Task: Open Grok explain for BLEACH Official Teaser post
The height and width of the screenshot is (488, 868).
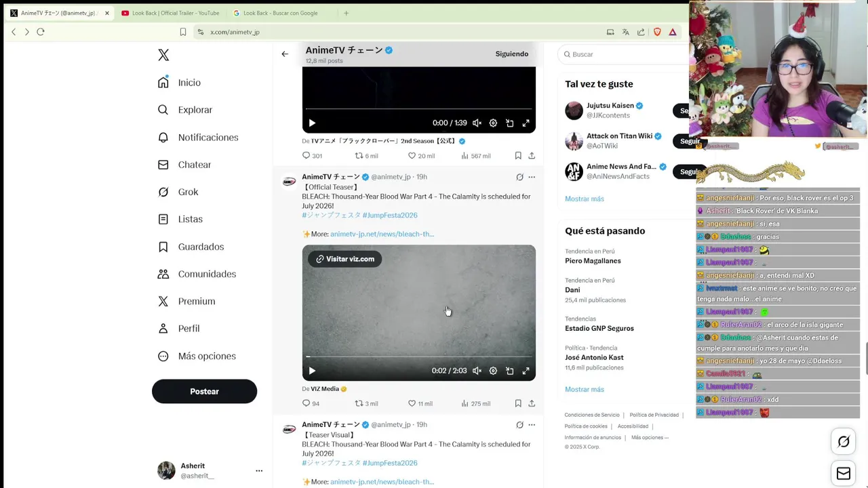Action: (x=519, y=177)
